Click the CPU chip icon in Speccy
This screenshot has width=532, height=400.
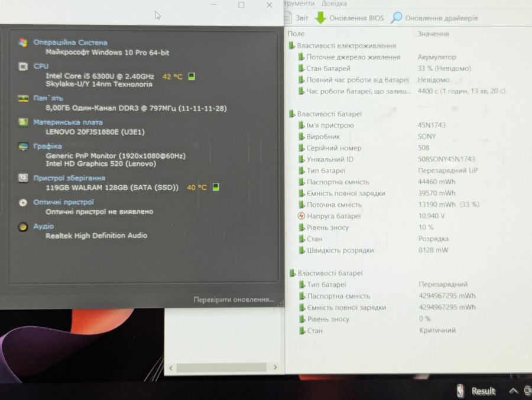click(x=22, y=67)
